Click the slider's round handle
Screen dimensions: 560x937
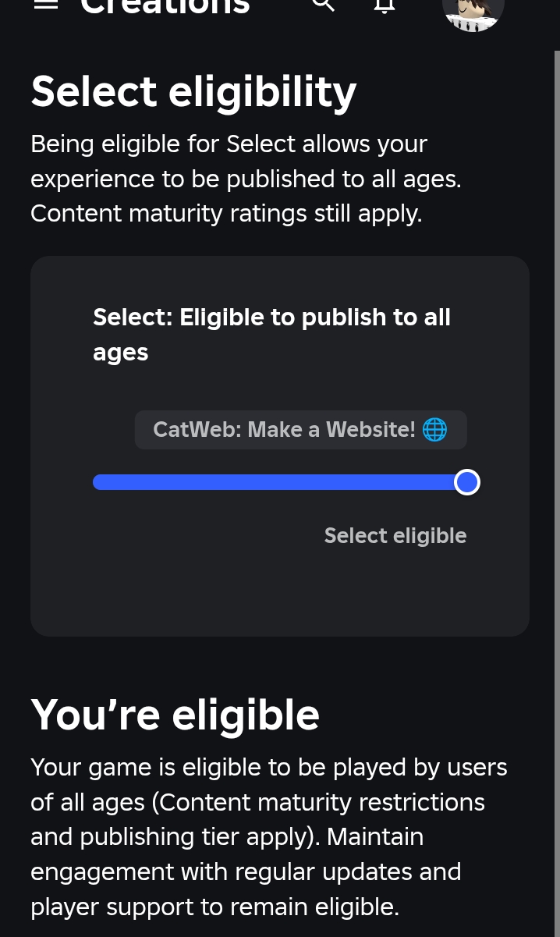[x=466, y=482]
